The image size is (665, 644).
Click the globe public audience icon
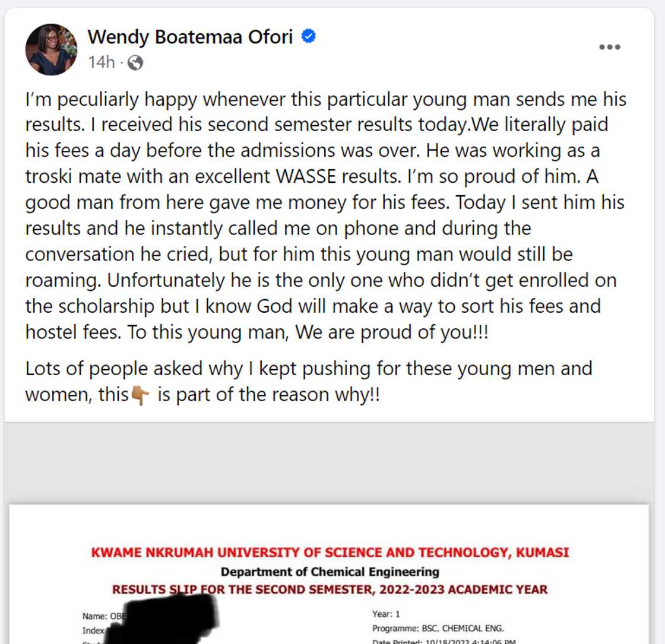[x=135, y=62]
